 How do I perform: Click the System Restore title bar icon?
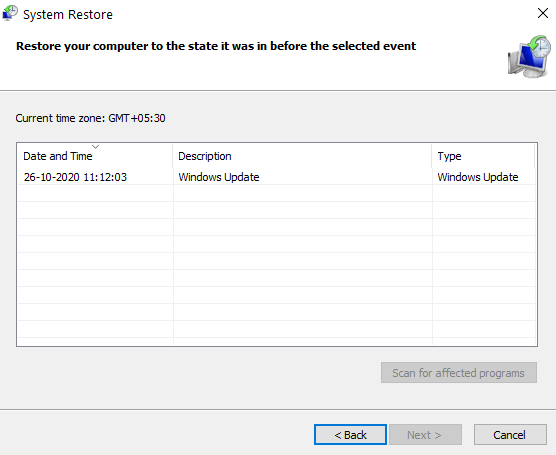tap(10, 13)
